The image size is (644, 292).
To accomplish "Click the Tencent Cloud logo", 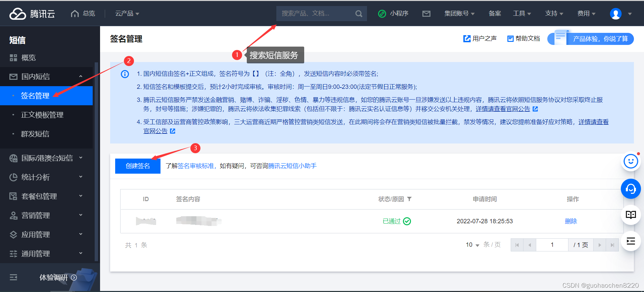I will [32, 14].
